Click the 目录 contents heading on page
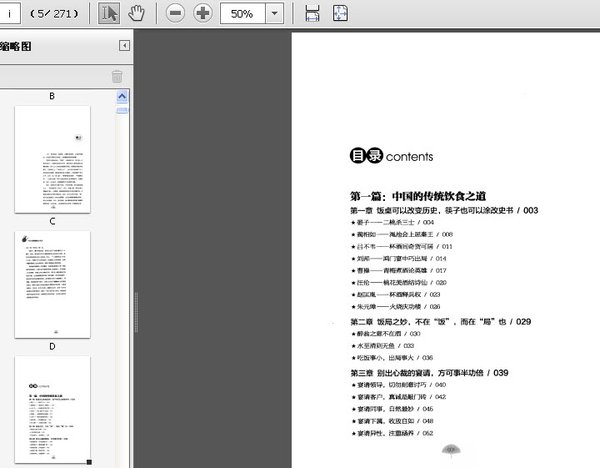 coord(390,157)
